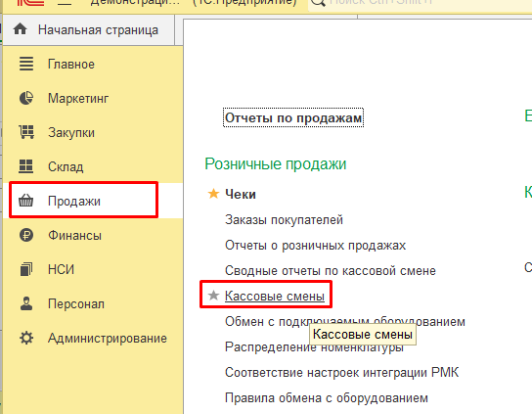532x414 pixels.
Task: Click the Персонал person icon
Action: coord(26,303)
